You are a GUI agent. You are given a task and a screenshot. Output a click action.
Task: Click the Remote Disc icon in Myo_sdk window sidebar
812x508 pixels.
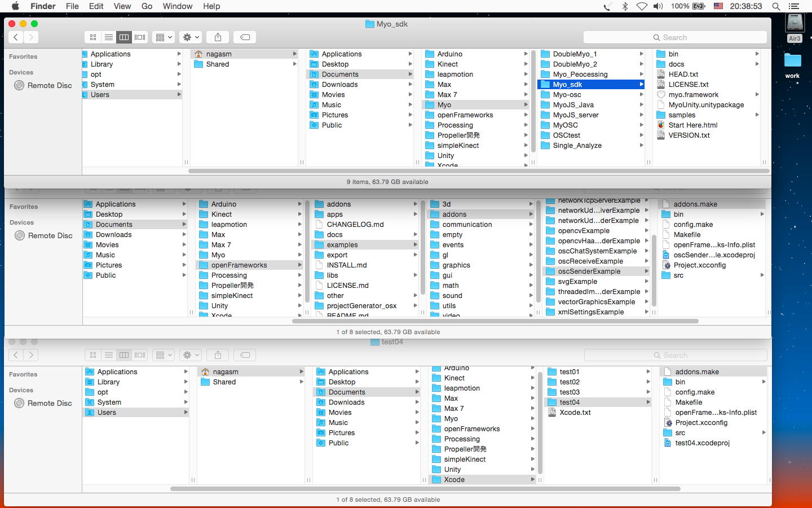(x=19, y=86)
